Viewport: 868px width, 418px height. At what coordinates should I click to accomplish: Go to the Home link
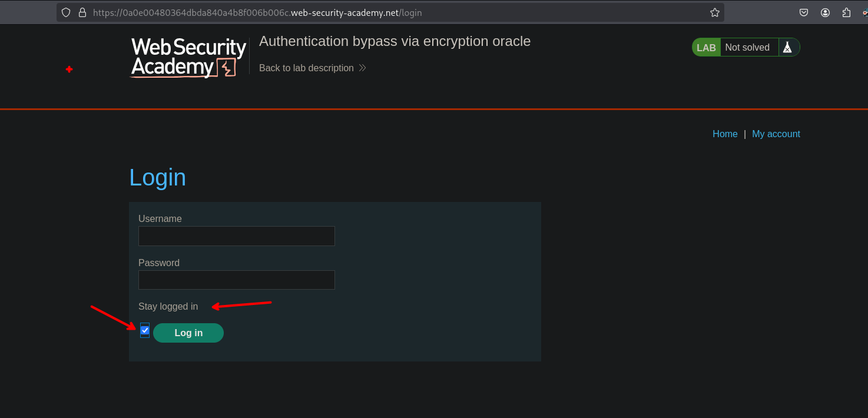tap(725, 134)
